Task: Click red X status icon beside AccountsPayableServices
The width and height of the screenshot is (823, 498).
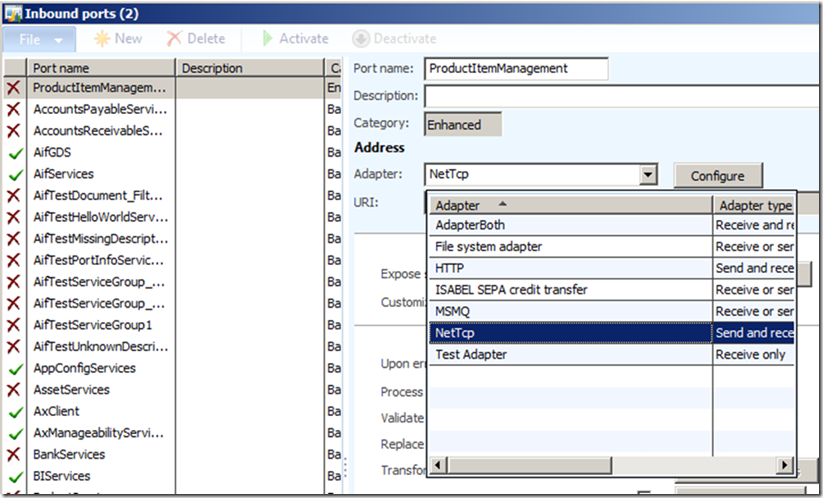Action: coord(14,109)
